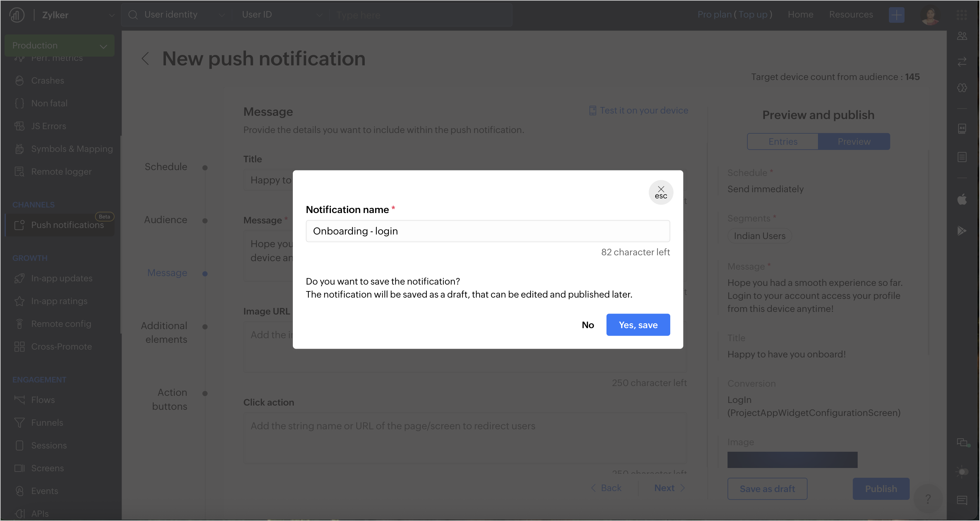Screen dimensions: 980x521
Task: Select the Apple platform icon
Action: coord(962,199)
